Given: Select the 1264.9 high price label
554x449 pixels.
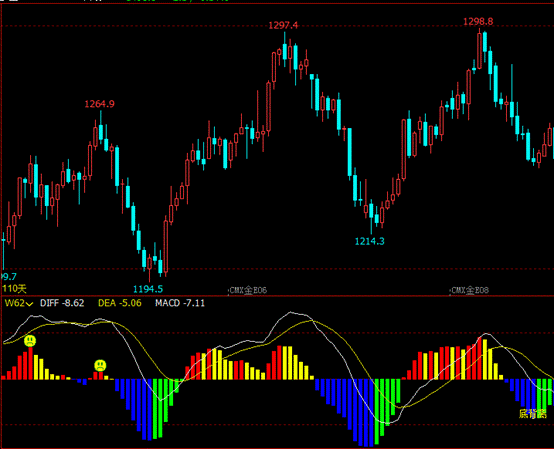Looking at the screenshot, I should tap(99, 104).
